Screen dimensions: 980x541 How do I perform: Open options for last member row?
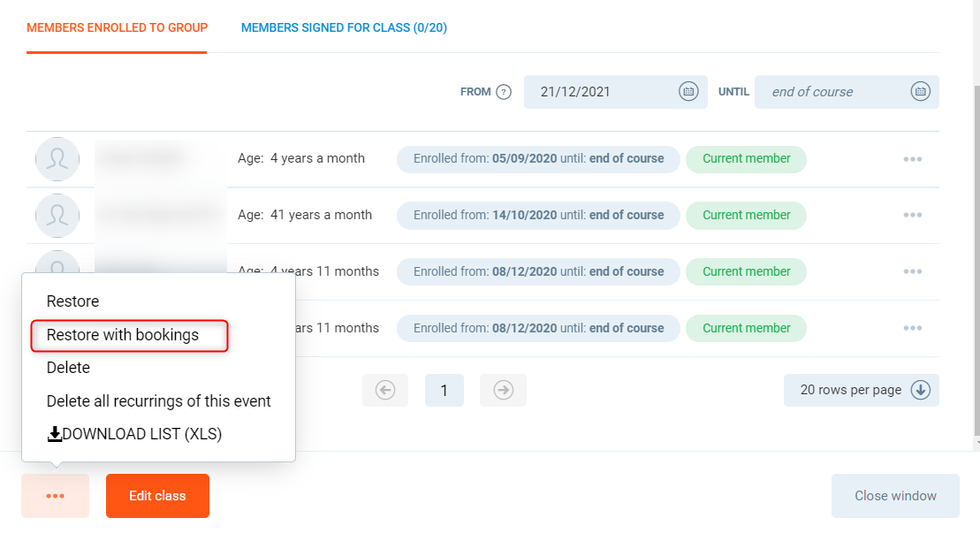[x=912, y=328]
